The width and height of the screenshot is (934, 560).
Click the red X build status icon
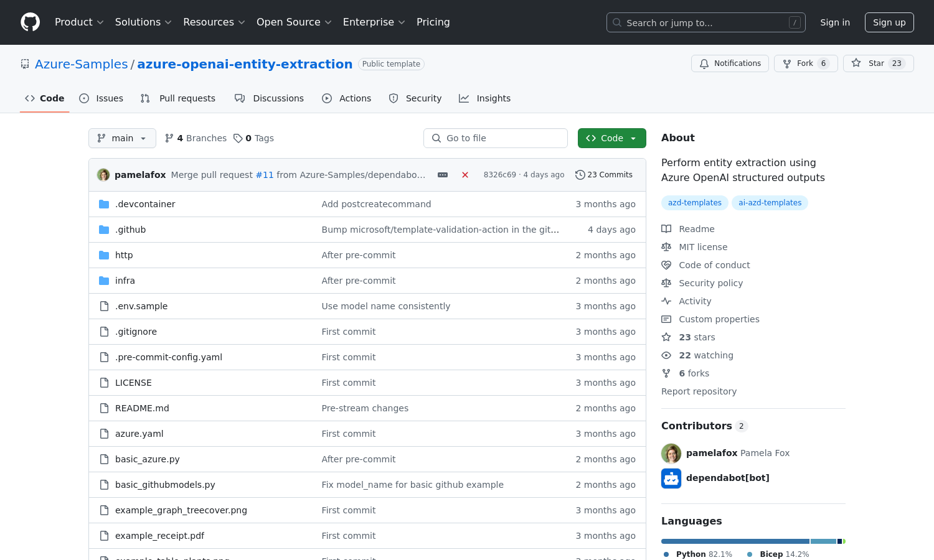pyautogui.click(x=465, y=175)
